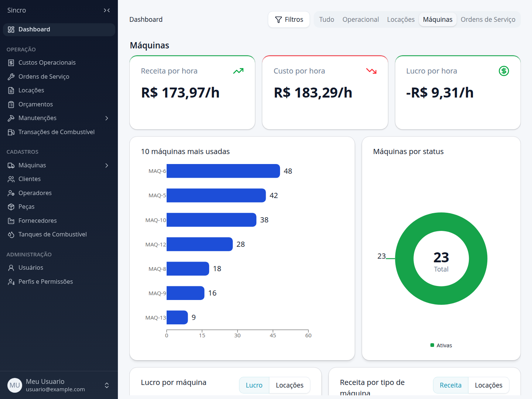Switch the Receita por tipo chart to Locações

(x=488, y=385)
